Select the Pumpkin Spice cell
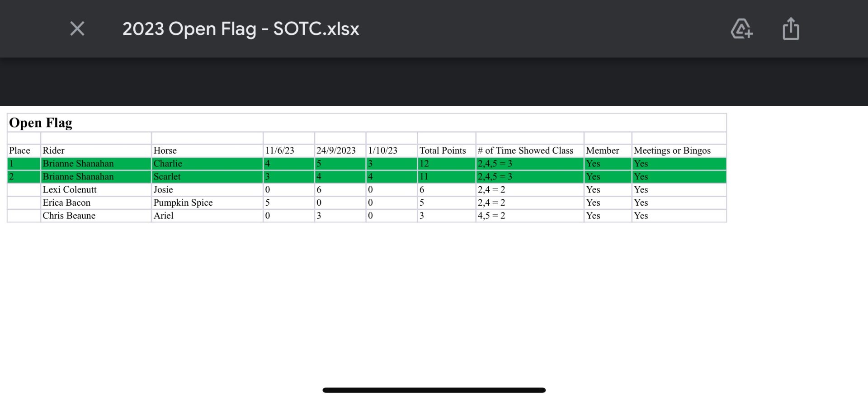The width and height of the screenshot is (868, 401). click(183, 203)
